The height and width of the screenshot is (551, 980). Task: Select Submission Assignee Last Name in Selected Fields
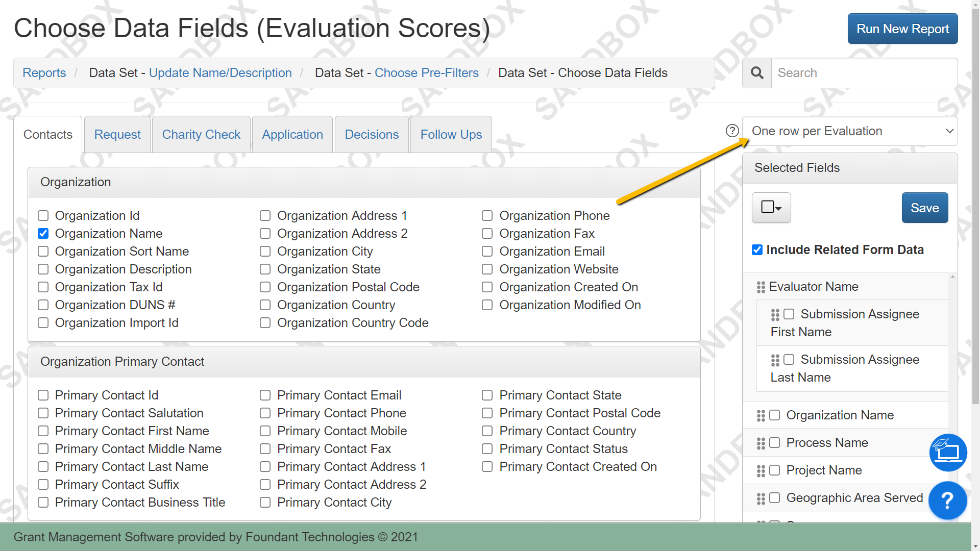pos(789,360)
